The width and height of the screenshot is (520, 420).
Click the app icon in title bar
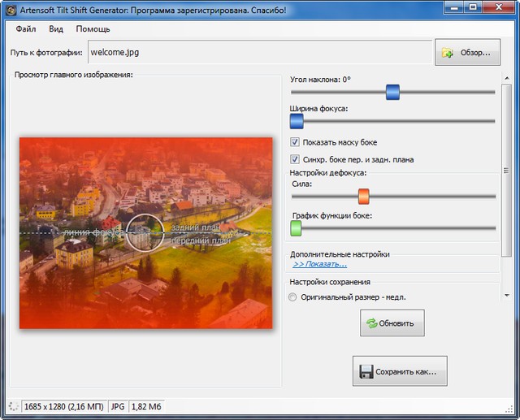point(11,11)
